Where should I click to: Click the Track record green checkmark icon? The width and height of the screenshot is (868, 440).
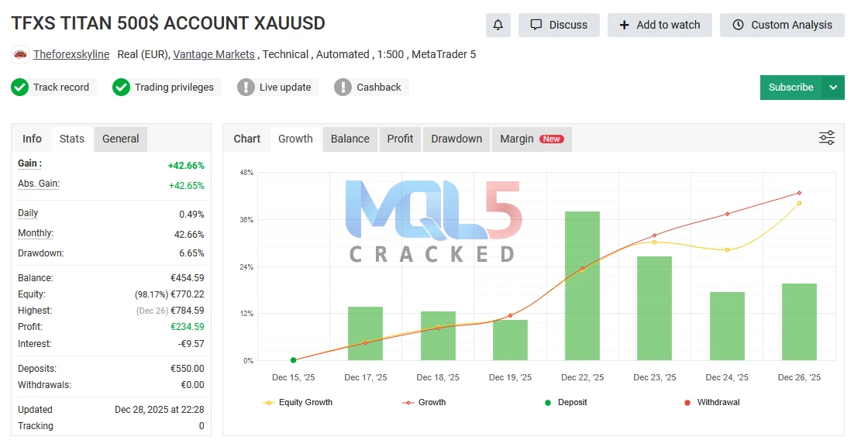(20, 88)
